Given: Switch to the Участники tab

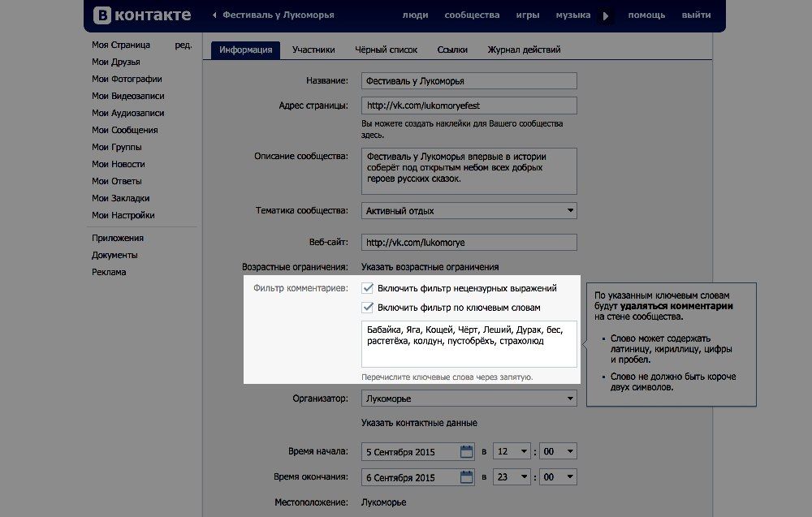Looking at the screenshot, I should (313, 50).
